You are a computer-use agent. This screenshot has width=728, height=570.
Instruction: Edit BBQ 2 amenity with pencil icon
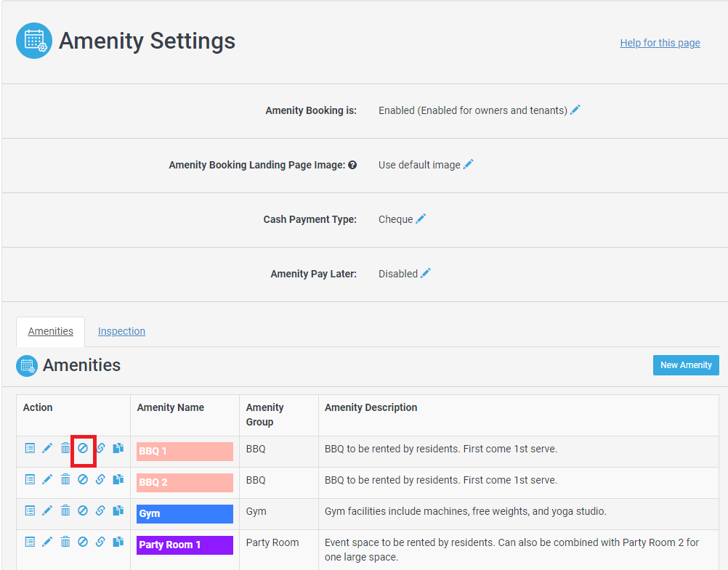tap(47, 479)
